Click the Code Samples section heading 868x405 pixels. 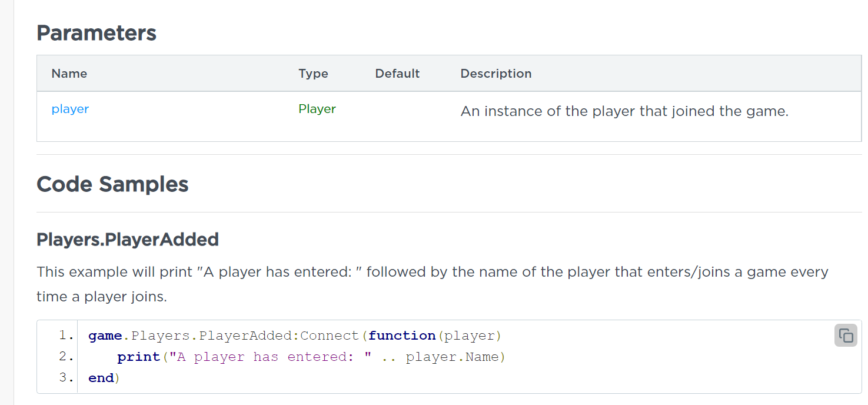pyautogui.click(x=112, y=184)
